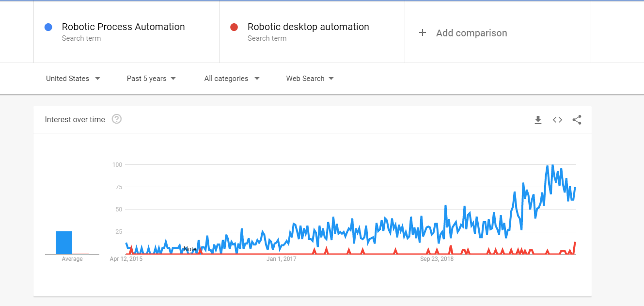This screenshot has height=306, width=644.
Task: Click the red dot beside Robotic desktop automation
Action: [x=234, y=27]
